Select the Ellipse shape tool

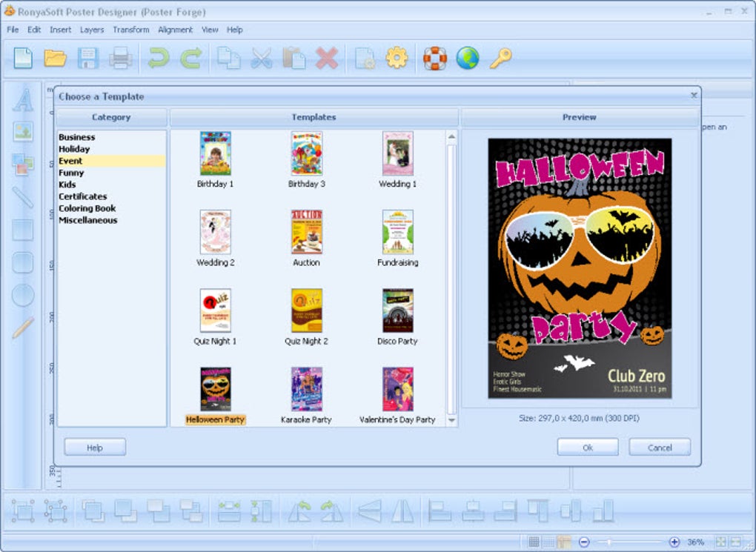point(23,296)
